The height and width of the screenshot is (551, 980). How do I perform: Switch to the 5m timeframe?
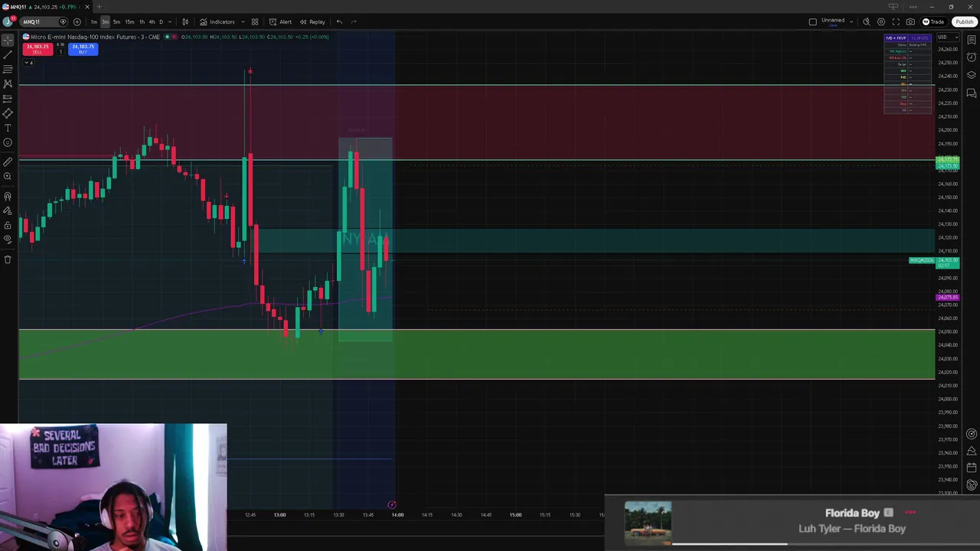point(116,21)
